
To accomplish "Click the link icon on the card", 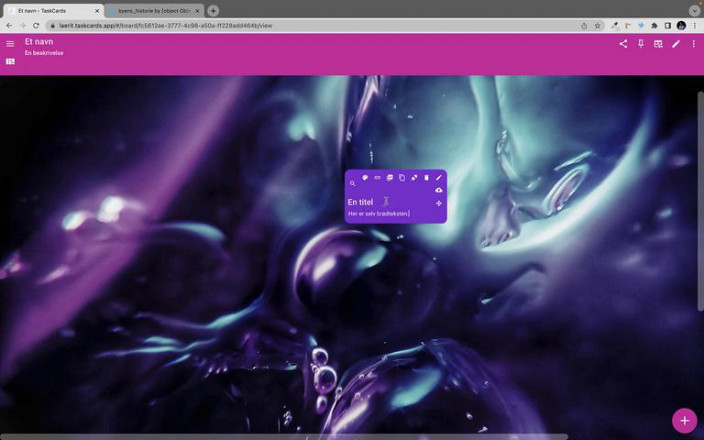I will click(377, 178).
